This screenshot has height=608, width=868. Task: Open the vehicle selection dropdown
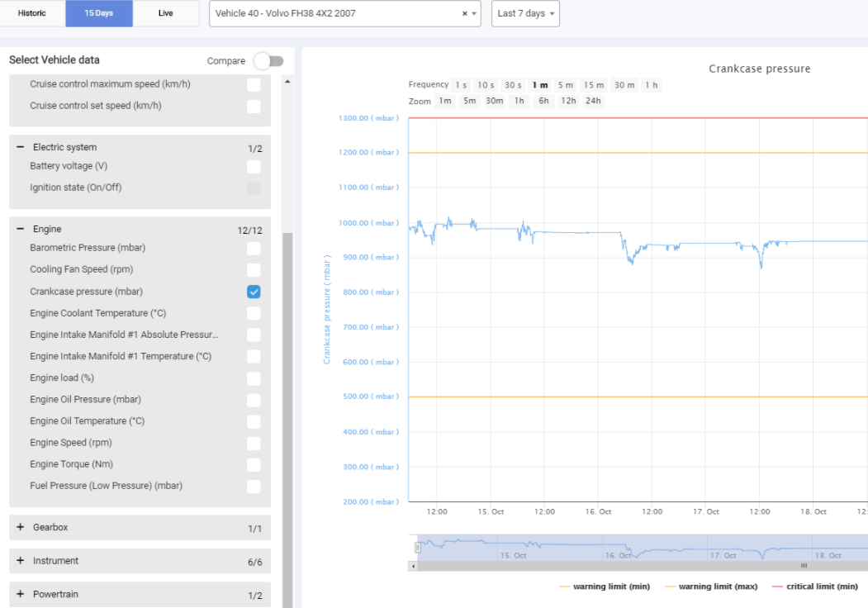pos(345,13)
